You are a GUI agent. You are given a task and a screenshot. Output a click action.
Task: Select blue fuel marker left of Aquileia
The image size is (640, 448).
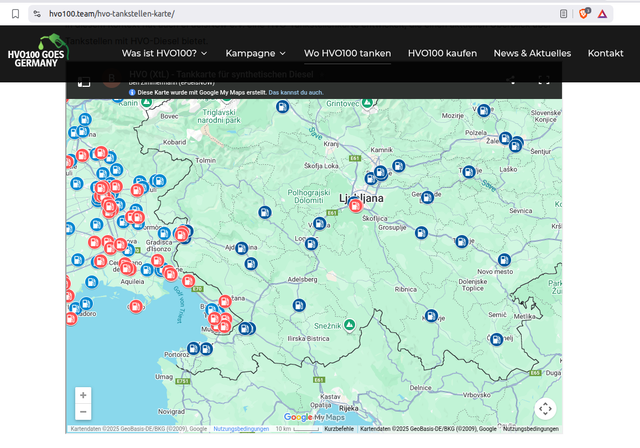coord(92,282)
